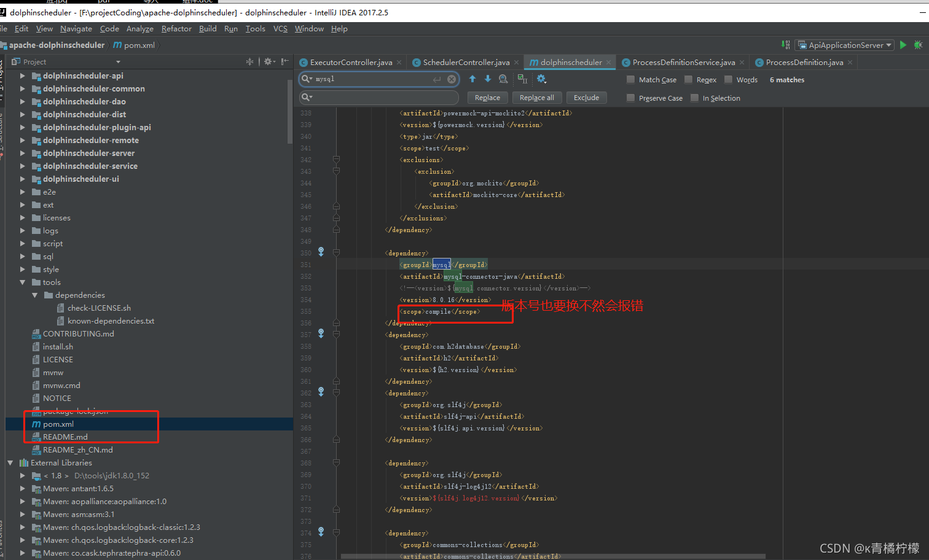Enable the Words checkbox

(728, 79)
